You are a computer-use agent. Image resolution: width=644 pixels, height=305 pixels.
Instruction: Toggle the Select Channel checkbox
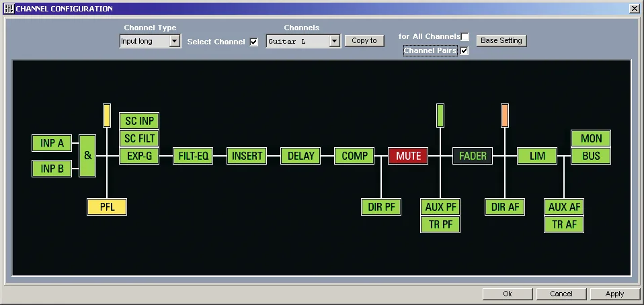coord(254,42)
